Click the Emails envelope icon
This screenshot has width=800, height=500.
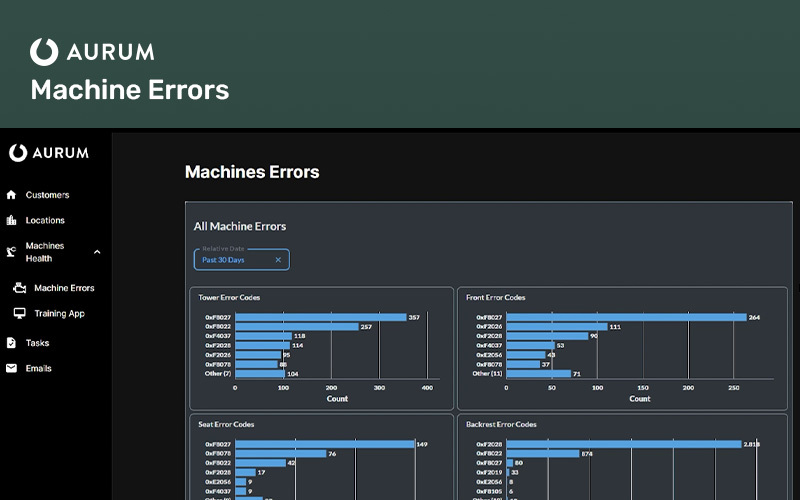point(11,368)
